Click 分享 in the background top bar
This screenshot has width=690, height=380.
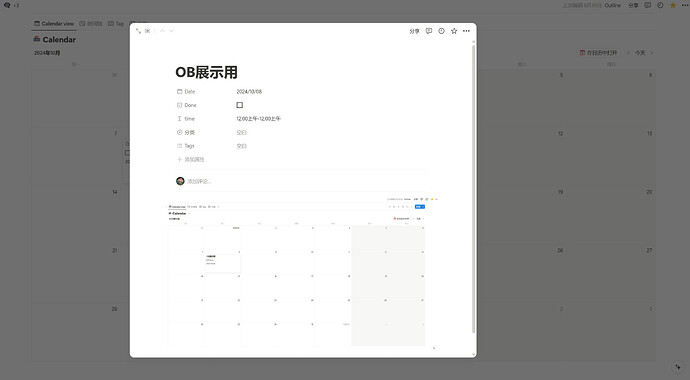633,5
